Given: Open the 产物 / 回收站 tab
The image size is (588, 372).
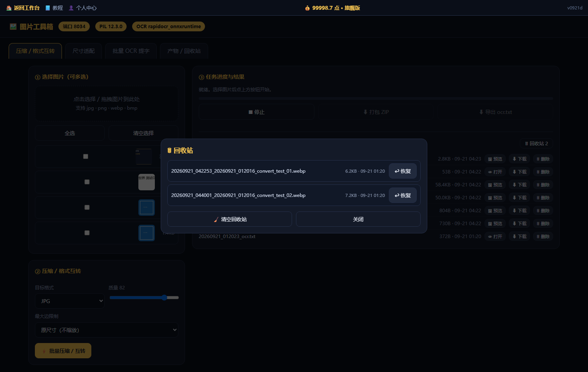Looking at the screenshot, I should pyautogui.click(x=184, y=51).
